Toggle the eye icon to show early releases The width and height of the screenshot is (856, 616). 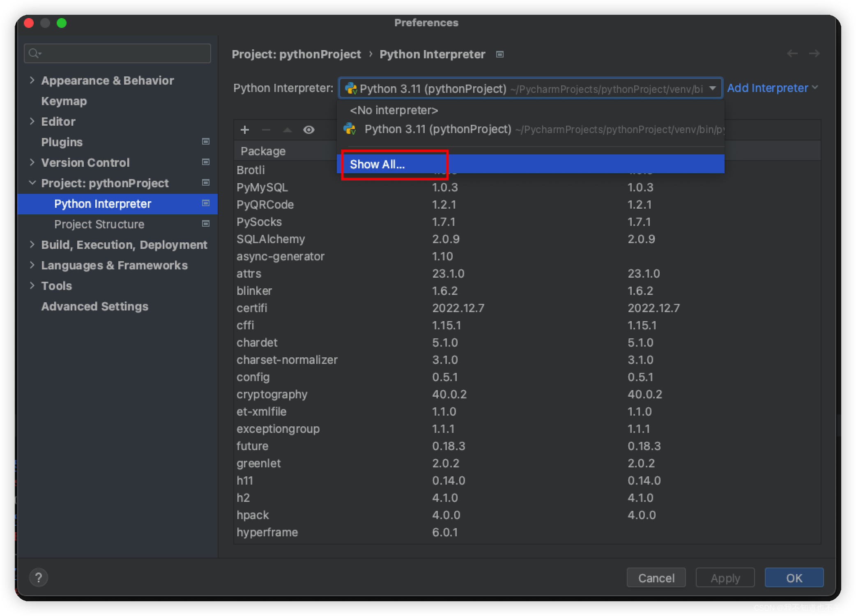coord(308,130)
